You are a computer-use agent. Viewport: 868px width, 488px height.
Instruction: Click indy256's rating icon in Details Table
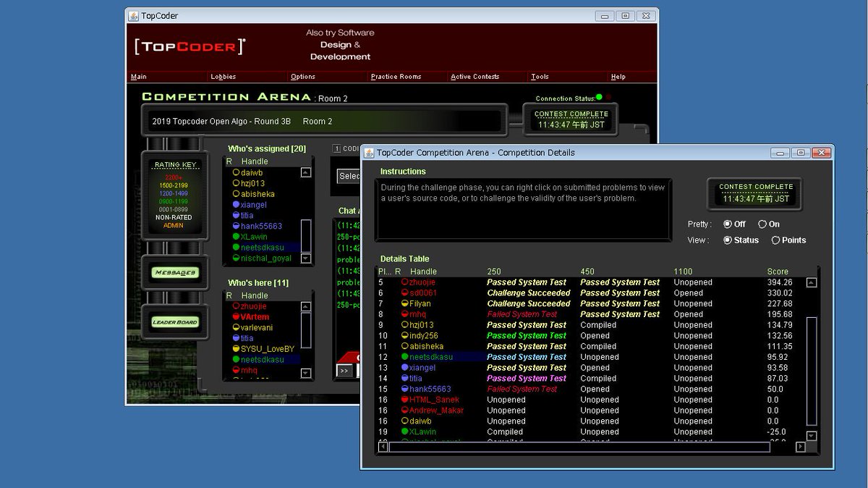[404, 336]
